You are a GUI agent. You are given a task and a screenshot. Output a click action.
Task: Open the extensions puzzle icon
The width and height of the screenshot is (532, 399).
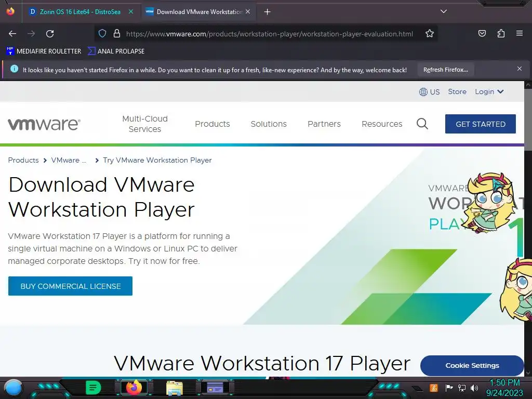click(501, 33)
